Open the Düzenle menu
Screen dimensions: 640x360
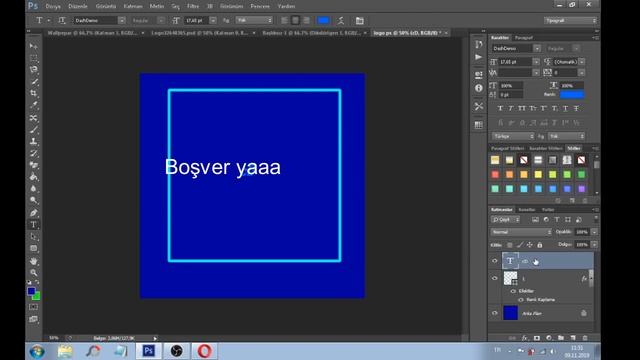point(78,6)
